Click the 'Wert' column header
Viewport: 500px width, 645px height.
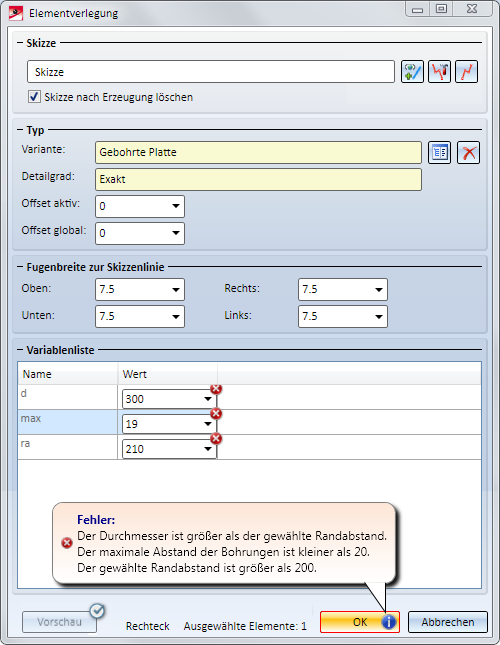coord(167,374)
